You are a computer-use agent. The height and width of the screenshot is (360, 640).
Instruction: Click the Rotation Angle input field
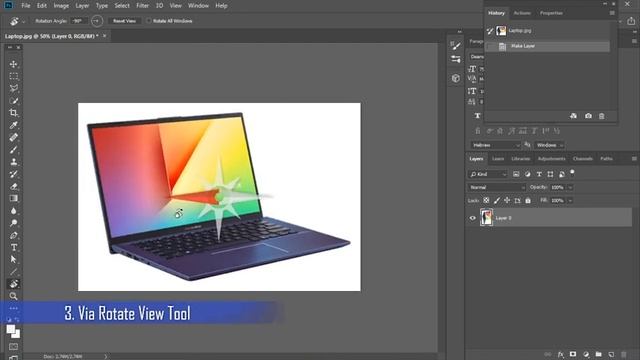click(79, 21)
